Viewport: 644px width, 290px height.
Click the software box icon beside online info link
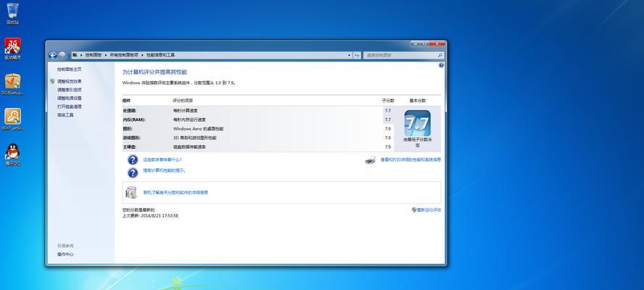coord(132,192)
